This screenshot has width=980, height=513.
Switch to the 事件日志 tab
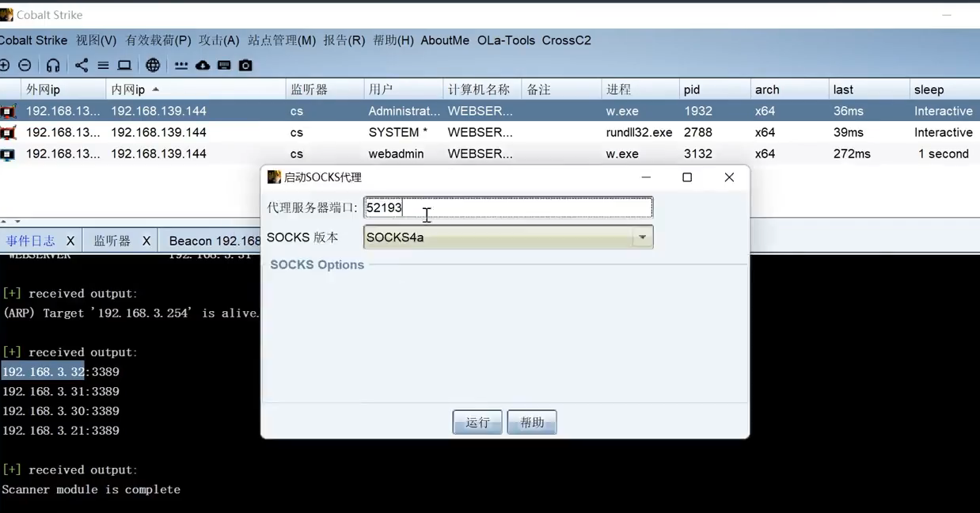click(31, 241)
